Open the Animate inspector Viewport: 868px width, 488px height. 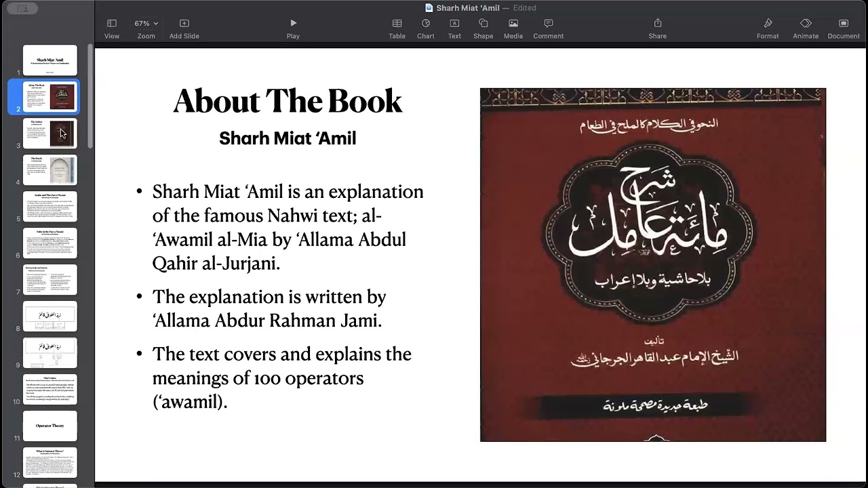click(x=806, y=28)
